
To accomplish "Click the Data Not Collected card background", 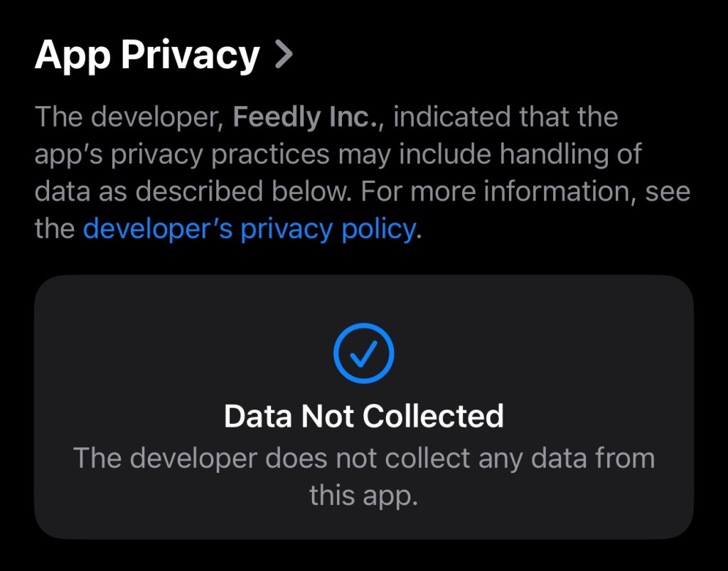I will click(142, 341).
